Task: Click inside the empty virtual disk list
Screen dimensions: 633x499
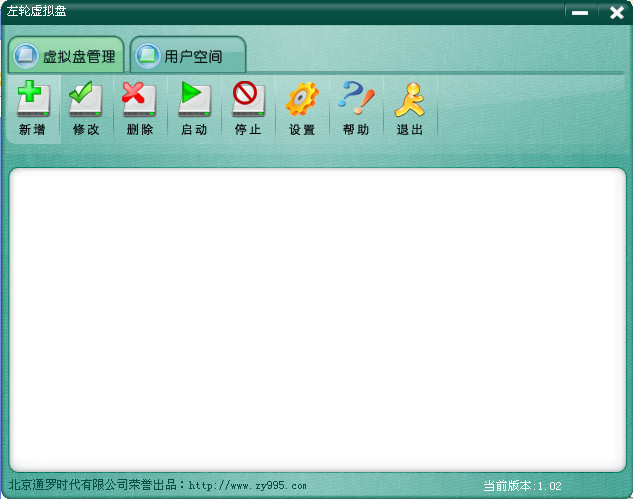Action: [x=317, y=320]
